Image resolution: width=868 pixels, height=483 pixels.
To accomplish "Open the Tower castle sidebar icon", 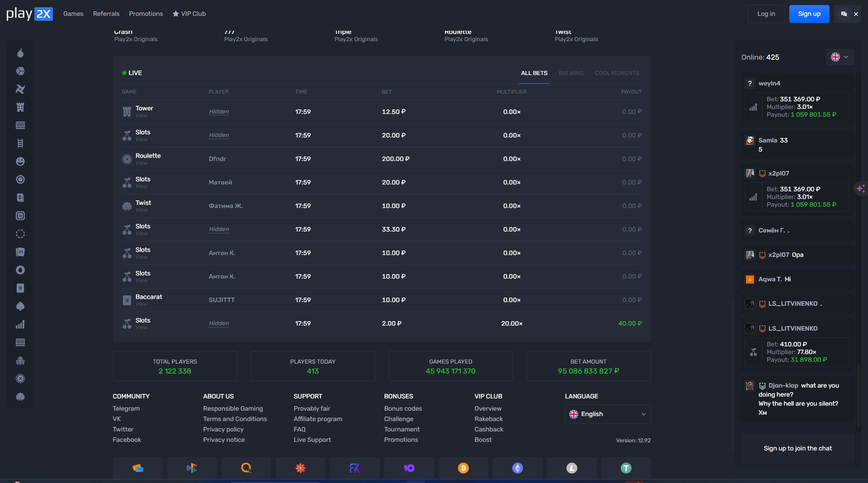I will 20,107.
